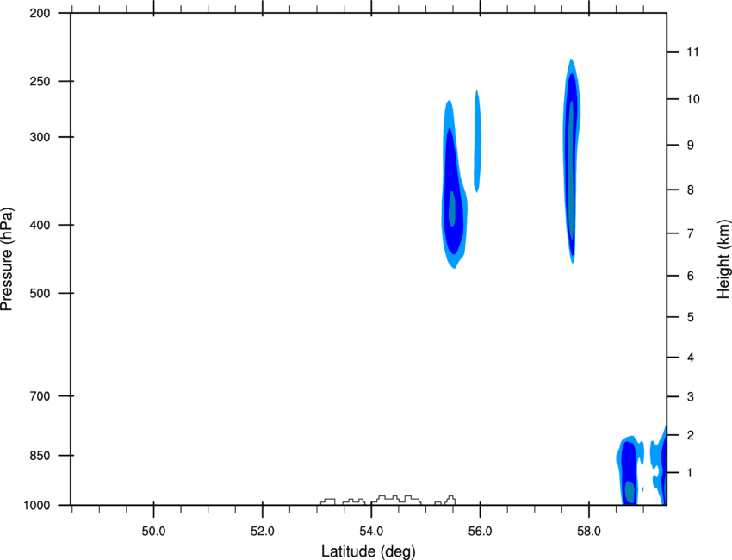This screenshot has height=560, width=732.
Task: Select the 200 pressure tick label
Action: click(40, 13)
